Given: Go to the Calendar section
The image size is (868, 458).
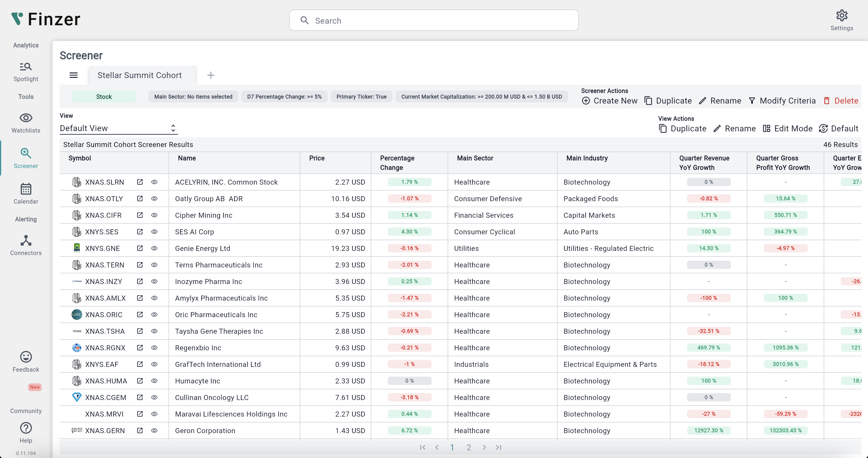Looking at the screenshot, I should (x=26, y=193).
